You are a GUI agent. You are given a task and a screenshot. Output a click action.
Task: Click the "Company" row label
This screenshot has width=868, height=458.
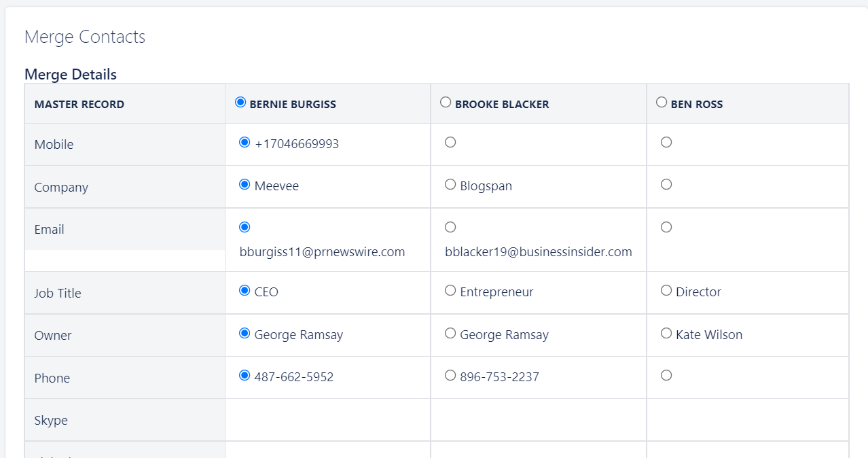pos(61,188)
